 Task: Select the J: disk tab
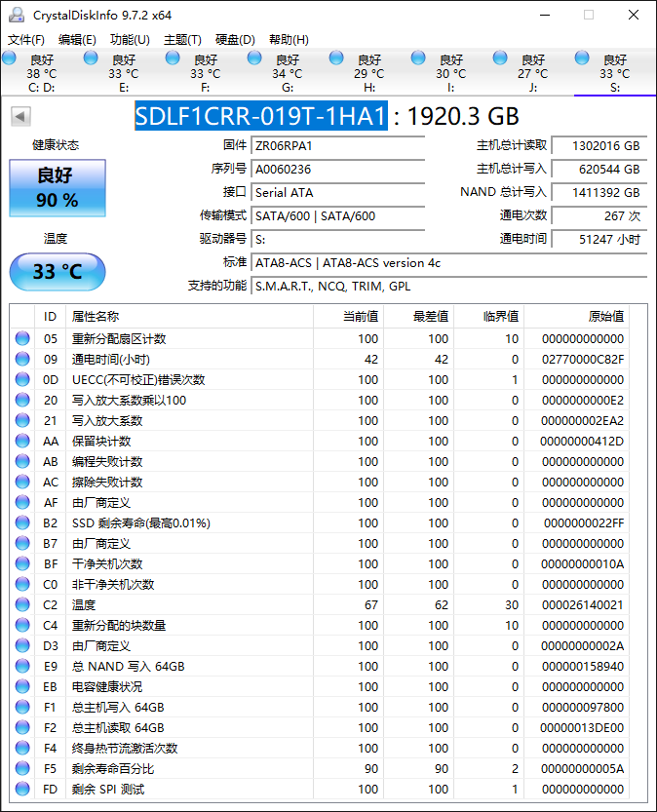click(532, 73)
